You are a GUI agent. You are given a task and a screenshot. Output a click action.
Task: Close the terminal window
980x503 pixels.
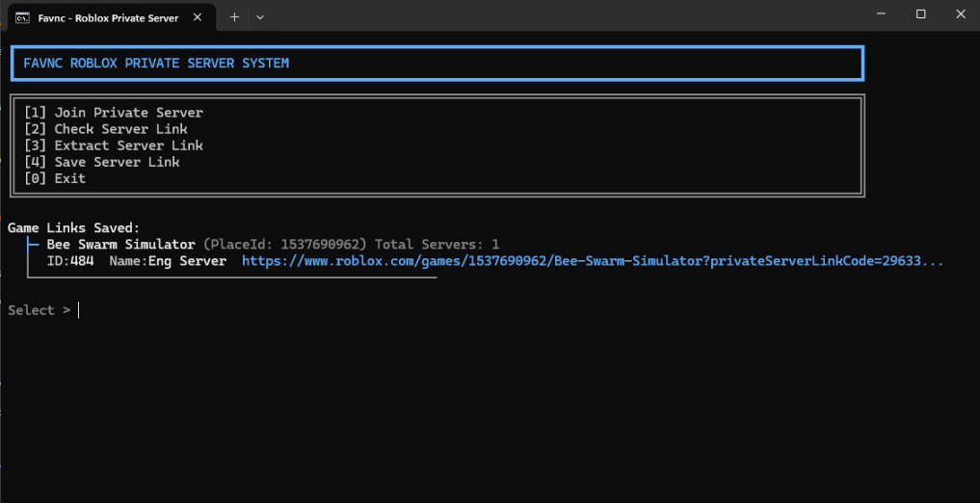(x=960, y=14)
